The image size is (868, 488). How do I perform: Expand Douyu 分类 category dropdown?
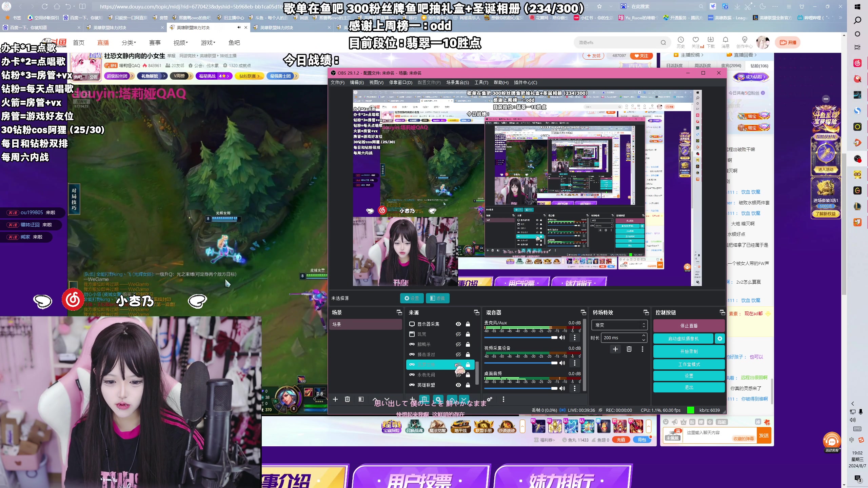129,43
